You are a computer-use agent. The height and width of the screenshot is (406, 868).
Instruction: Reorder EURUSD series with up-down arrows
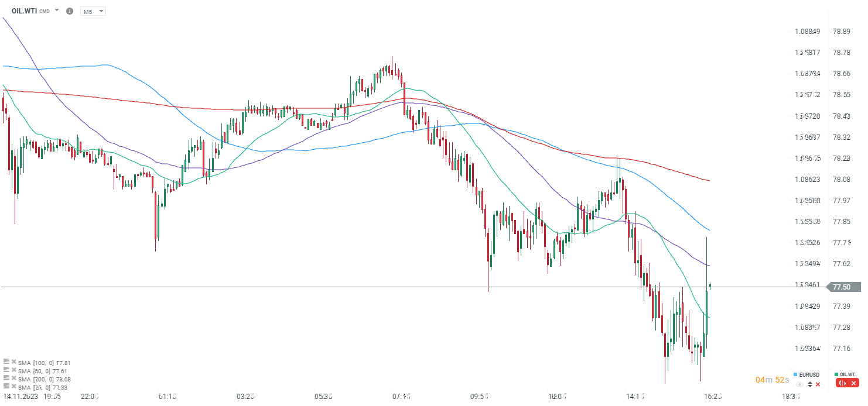809,384
